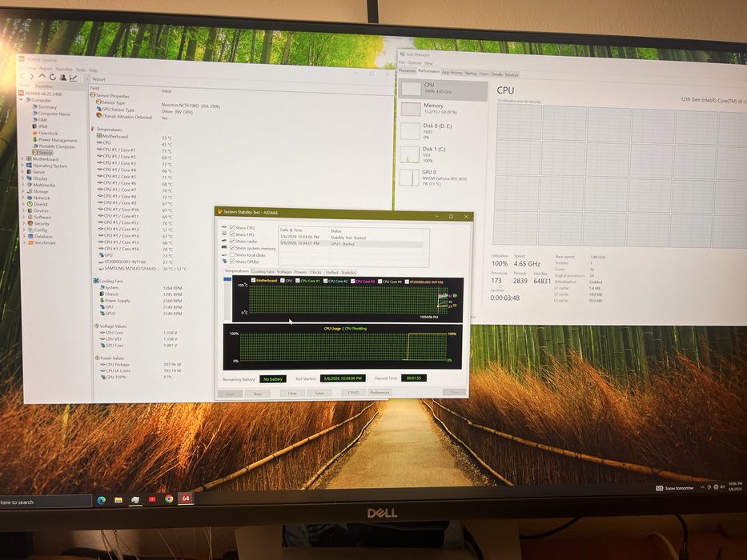Screen dimensions: 747x560
Task: Click the user icon in AIDA64 toolbar
Action: 63,77
